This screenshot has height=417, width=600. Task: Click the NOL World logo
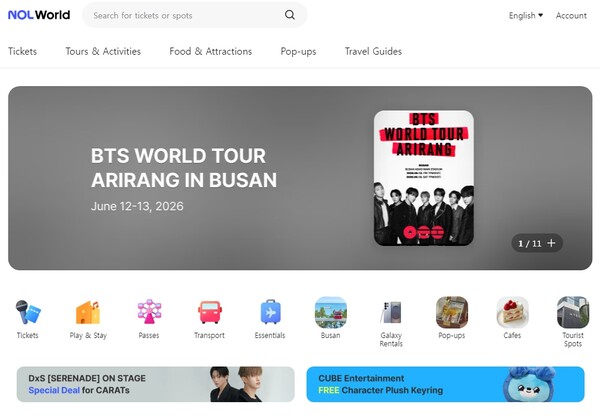click(x=39, y=15)
